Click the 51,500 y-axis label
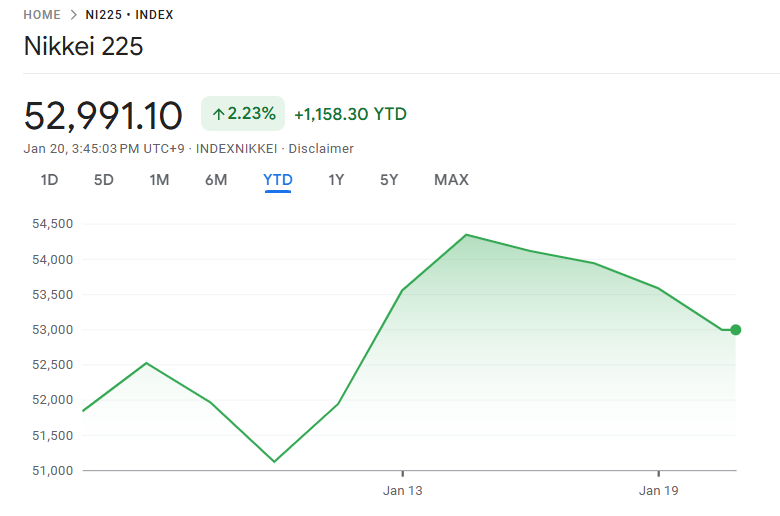This screenshot has width=780, height=516. pos(53,435)
